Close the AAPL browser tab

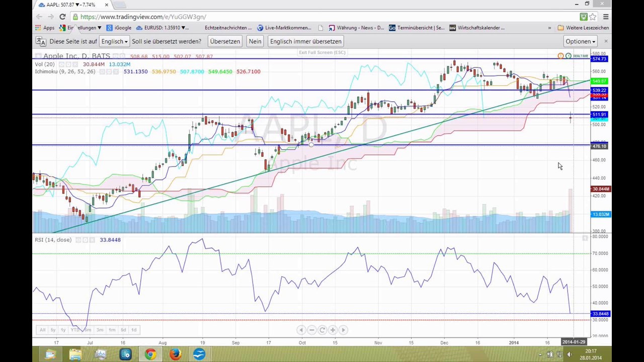107,5
